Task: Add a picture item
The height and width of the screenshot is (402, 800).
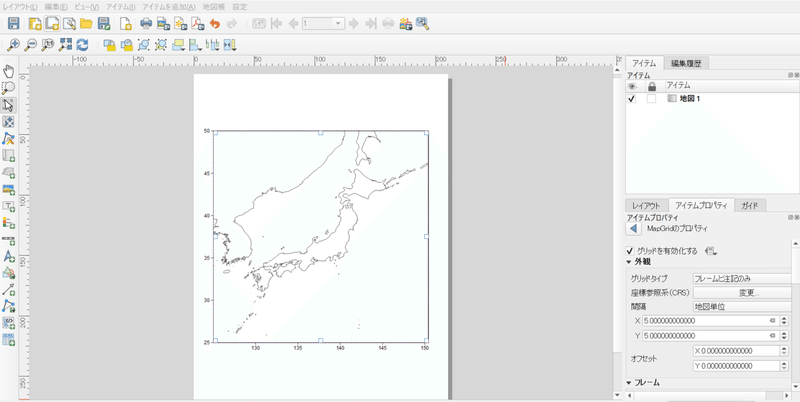Action: (x=9, y=189)
